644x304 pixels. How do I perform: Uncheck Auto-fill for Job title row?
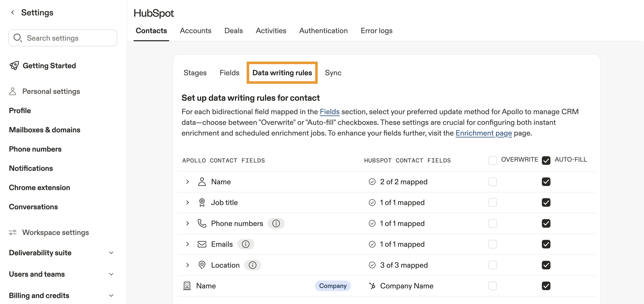pyautogui.click(x=546, y=202)
